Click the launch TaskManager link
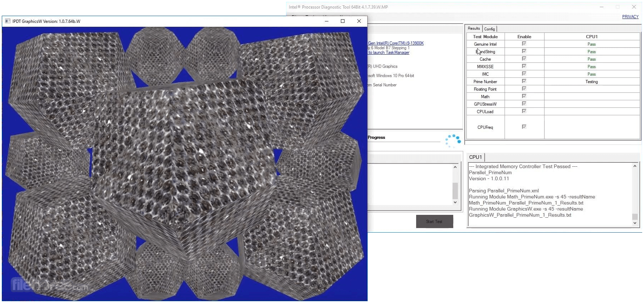 pos(389,52)
